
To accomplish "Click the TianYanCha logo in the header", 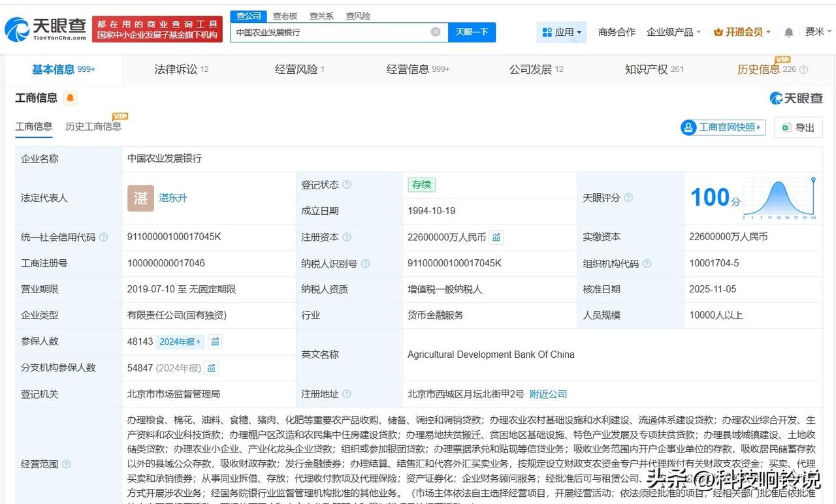I will coord(45,29).
